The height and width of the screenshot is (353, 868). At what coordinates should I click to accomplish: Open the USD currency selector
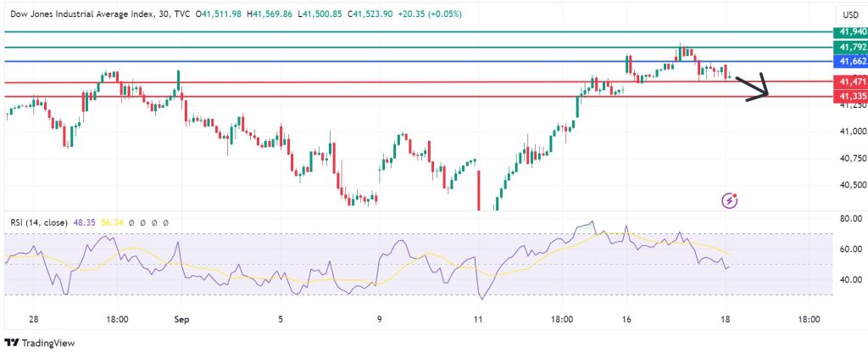click(x=850, y=14)
